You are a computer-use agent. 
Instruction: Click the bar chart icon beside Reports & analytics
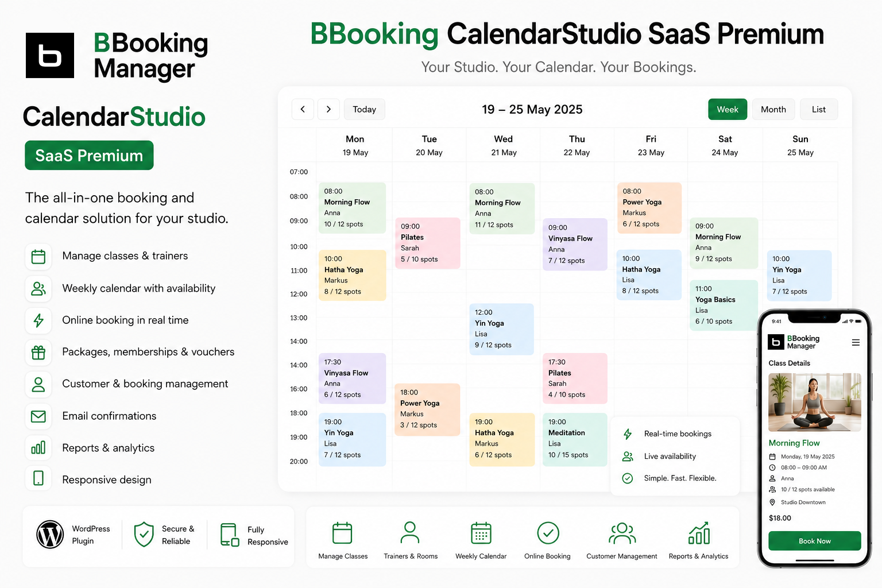[38, 448]
